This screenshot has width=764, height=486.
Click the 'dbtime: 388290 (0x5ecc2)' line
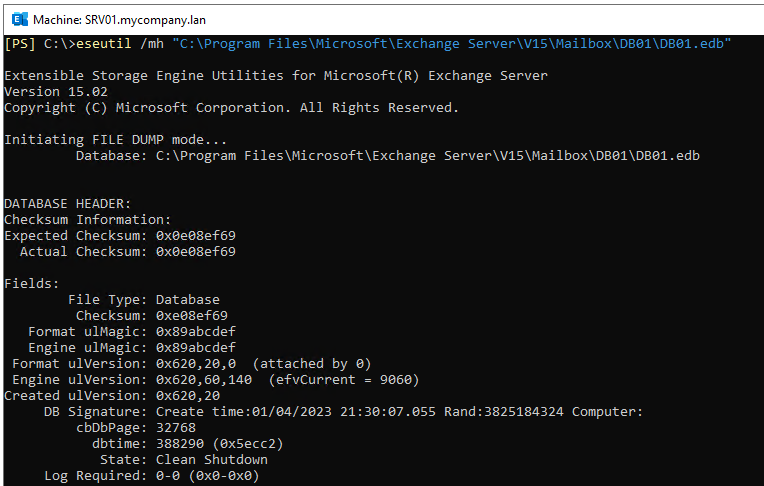188,444
